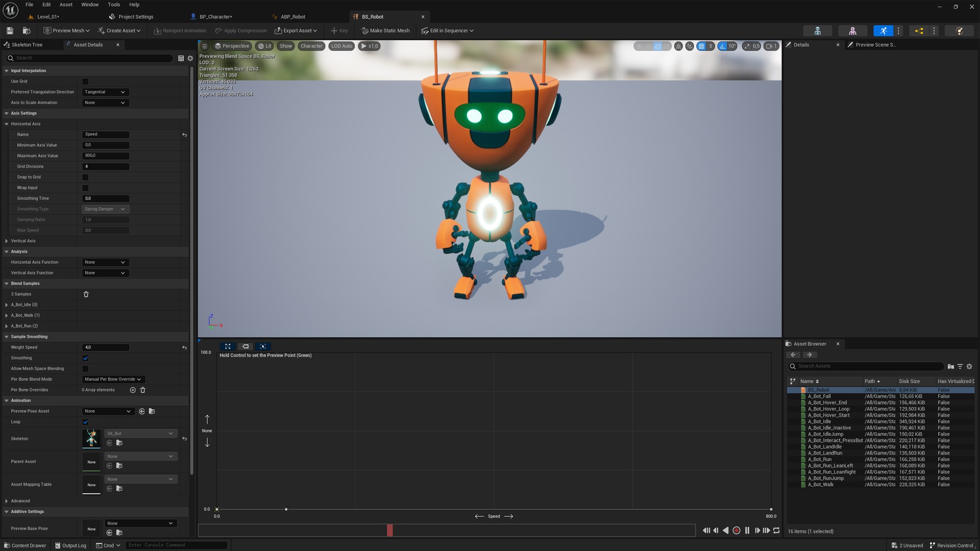Switch to the Skeleton Tree tab
Screen dimensions: 980x551
[27, 45]
